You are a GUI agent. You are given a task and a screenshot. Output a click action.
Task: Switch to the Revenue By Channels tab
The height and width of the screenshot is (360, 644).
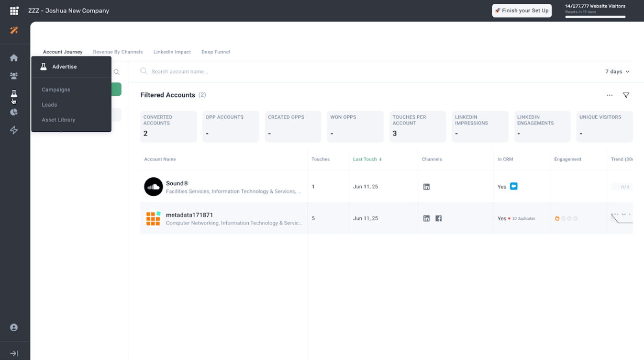(118, 52)
